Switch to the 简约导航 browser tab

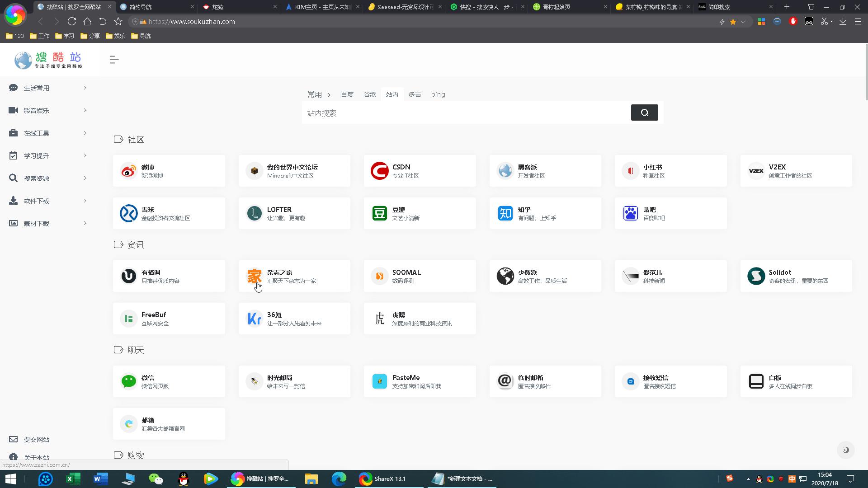156,7
